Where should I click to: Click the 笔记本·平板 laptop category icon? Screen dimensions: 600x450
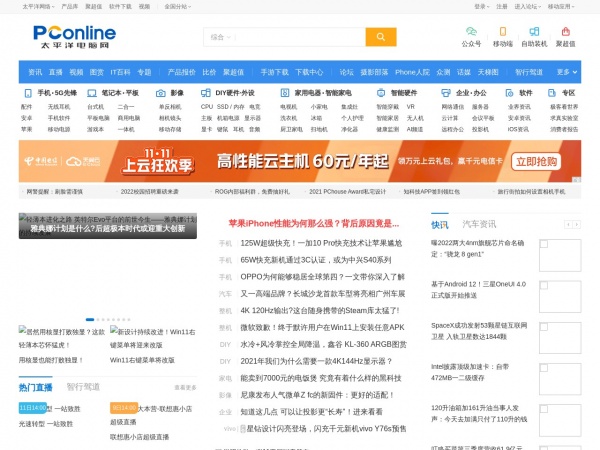point(92,93)
